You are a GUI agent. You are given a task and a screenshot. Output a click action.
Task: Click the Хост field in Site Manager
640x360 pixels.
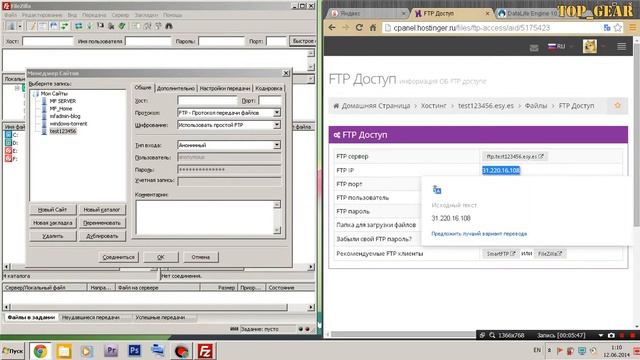[207, 100]
